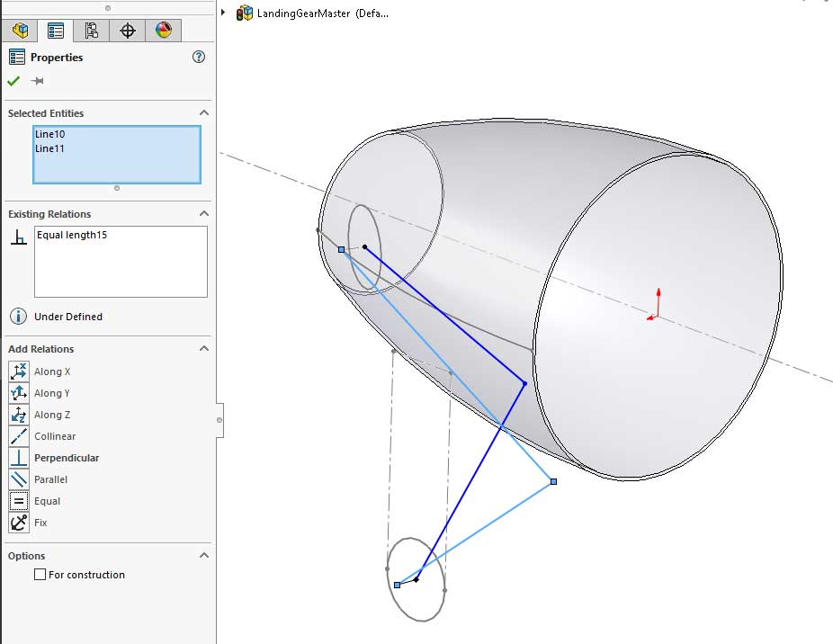
Task: Pin the Properties panel open
Action: (x=37, y=81)
